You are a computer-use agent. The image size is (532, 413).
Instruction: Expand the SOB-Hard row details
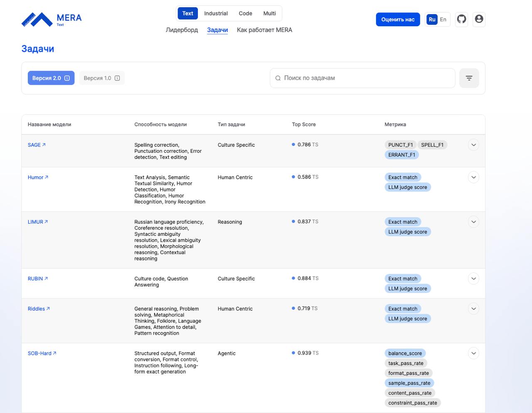click(473, 353)
